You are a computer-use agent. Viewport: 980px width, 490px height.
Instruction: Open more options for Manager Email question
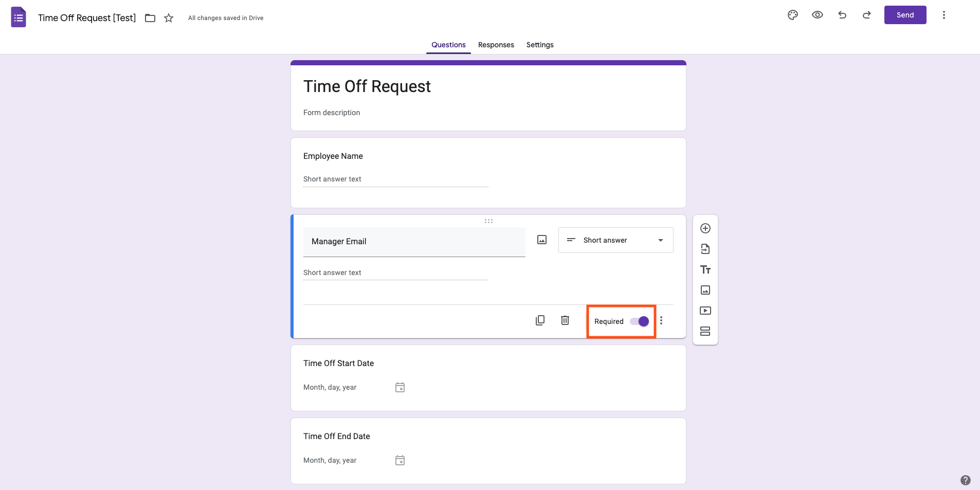(x=661, y=320)
